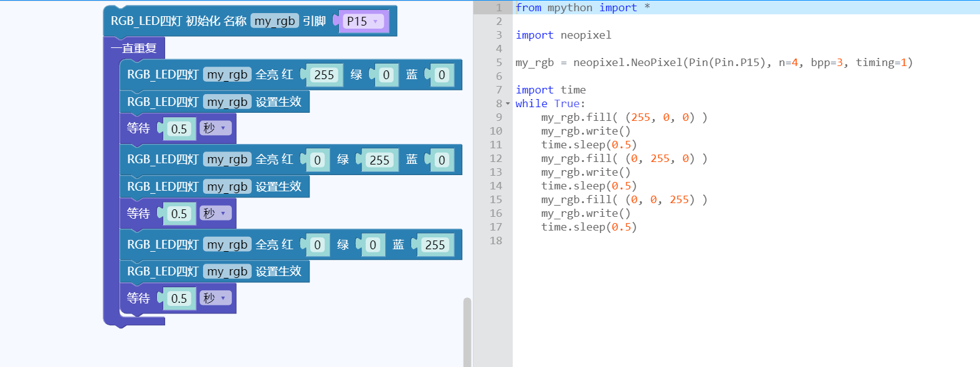Click my_rgb name field in the initialization block
980x367 pixels.
tap(274, 21)
